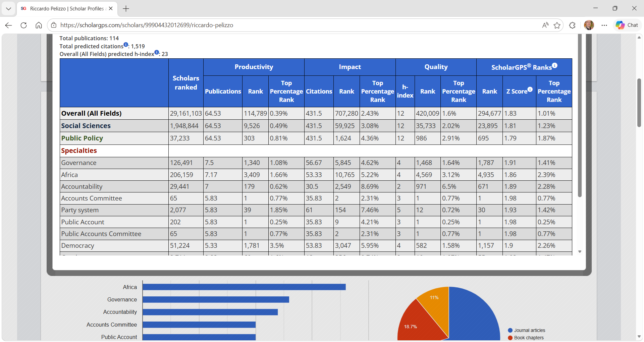Select the 29,161,103 scholars ranked cell
Viewport: 644px width, 342px height.
pos(186,113)
